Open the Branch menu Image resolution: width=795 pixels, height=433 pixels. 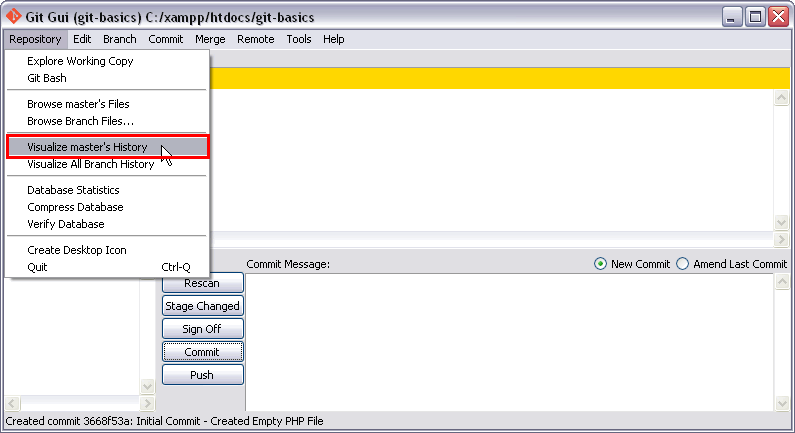[119, 39]
